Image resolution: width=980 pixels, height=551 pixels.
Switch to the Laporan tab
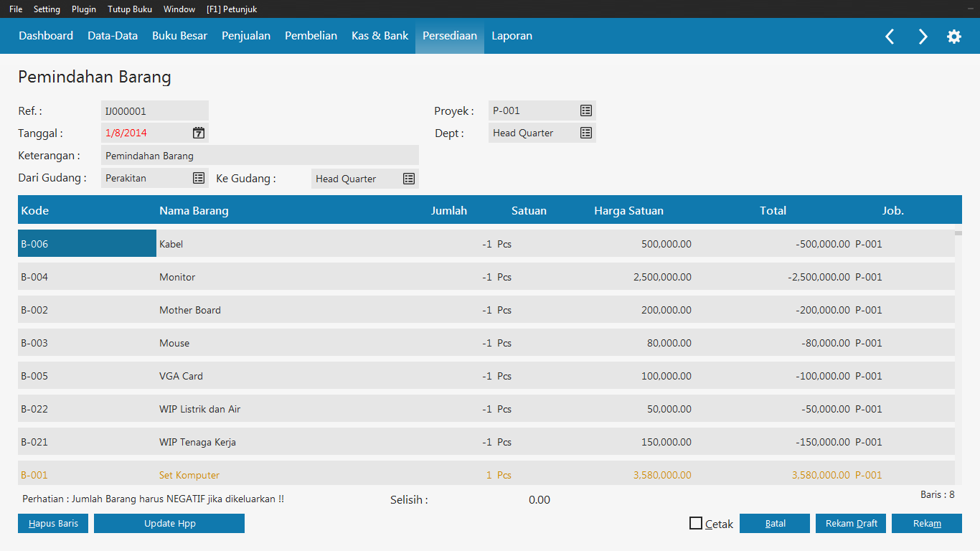(x=512, y=36)
